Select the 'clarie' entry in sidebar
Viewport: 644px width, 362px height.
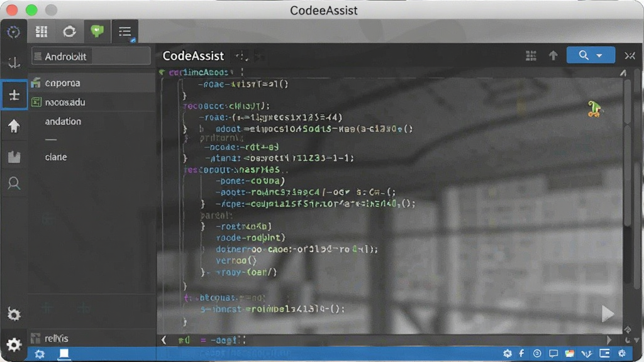tap(56, 156)
